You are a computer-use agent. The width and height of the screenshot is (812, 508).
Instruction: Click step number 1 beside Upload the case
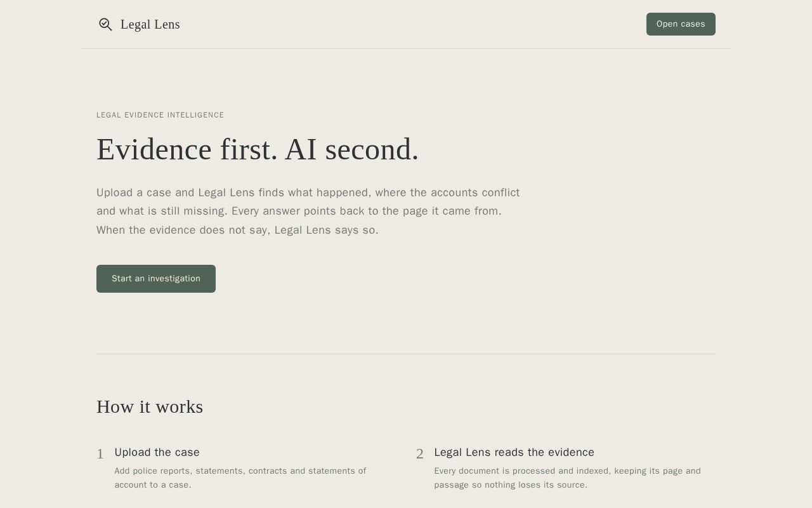point(100,454)
